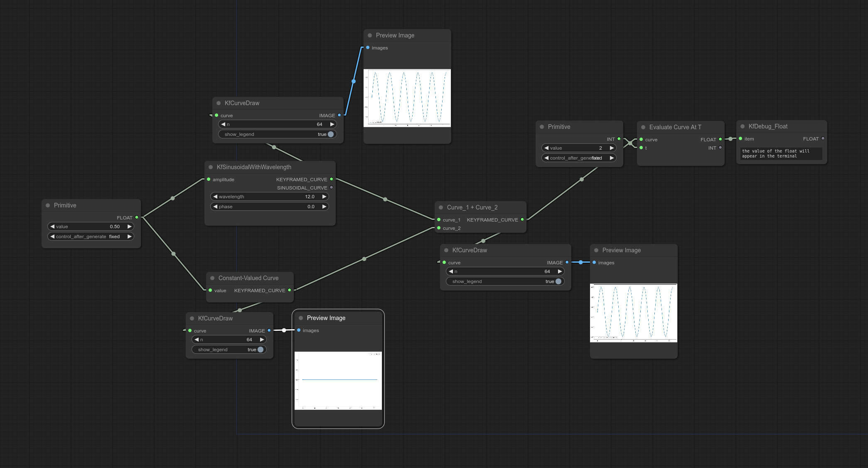Click the curve_2 input socket
868x468 pixels.
[439, 228]
